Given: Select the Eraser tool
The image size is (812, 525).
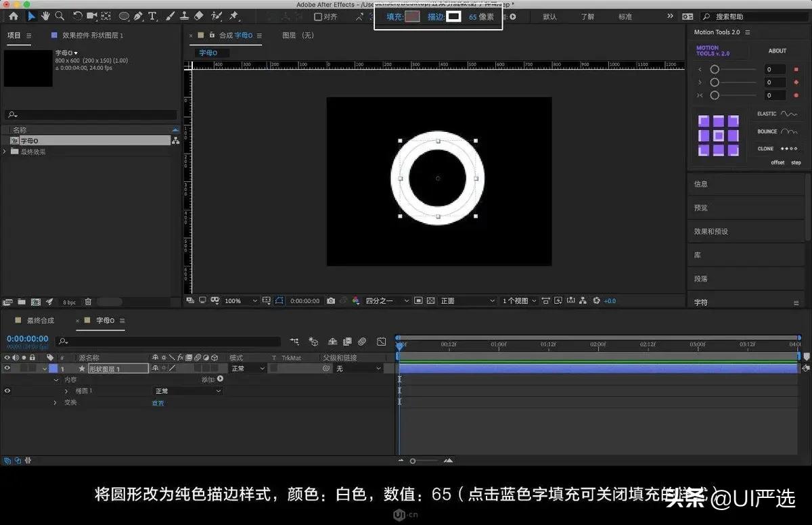Looking at the screenshot, I should click(x=198, y=15).
